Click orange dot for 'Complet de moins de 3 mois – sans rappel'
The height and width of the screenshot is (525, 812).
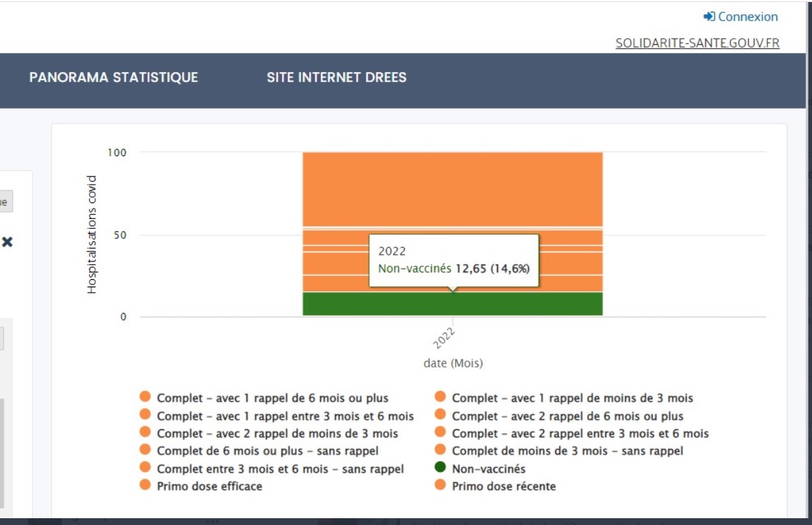pyautogui.click(x=440, y=450)
